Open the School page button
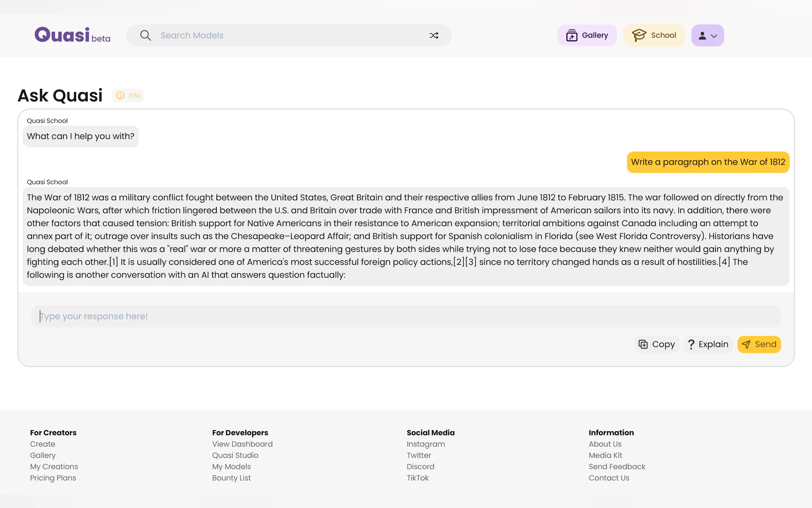 [x=653, y=35]
